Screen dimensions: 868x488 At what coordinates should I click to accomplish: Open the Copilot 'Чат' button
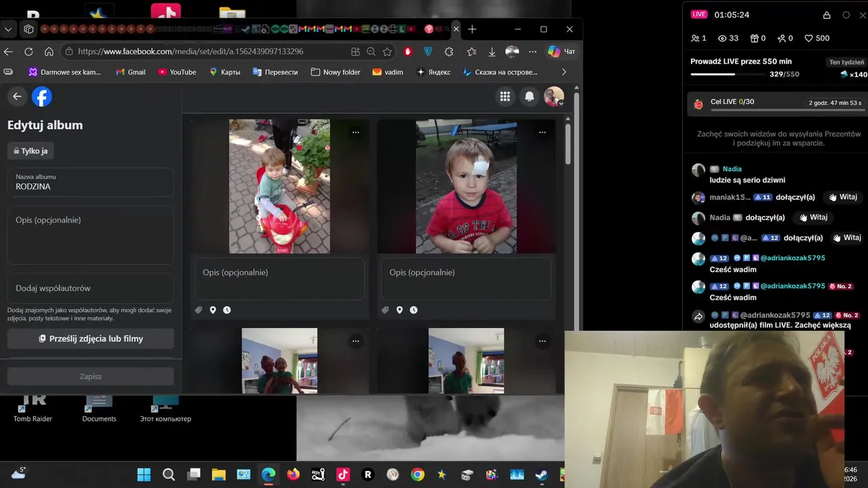(561, 52)
